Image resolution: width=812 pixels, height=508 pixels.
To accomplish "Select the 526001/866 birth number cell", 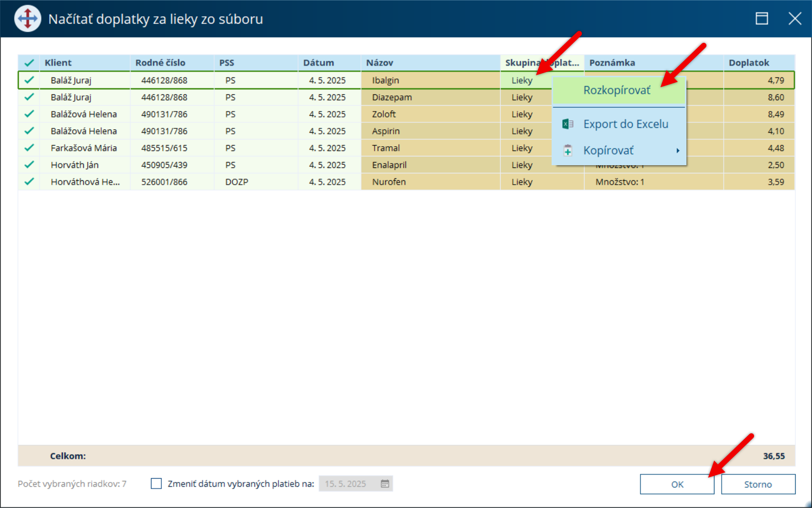I will 172,182.
